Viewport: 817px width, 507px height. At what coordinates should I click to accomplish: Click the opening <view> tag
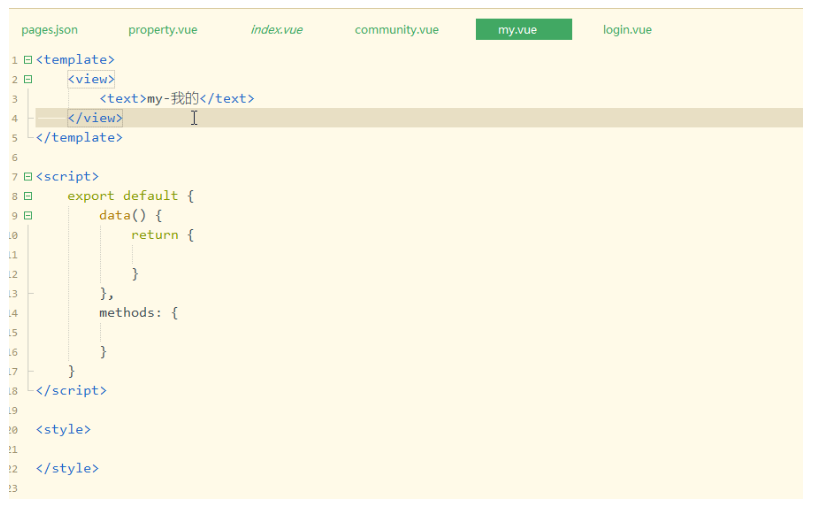(91, 79)
